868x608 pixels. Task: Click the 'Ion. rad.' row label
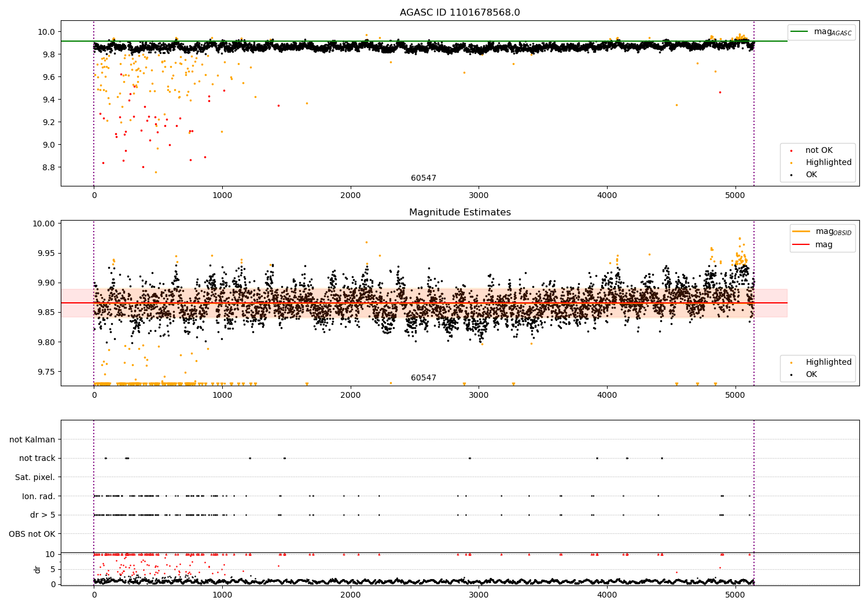(x=39, y=496)
